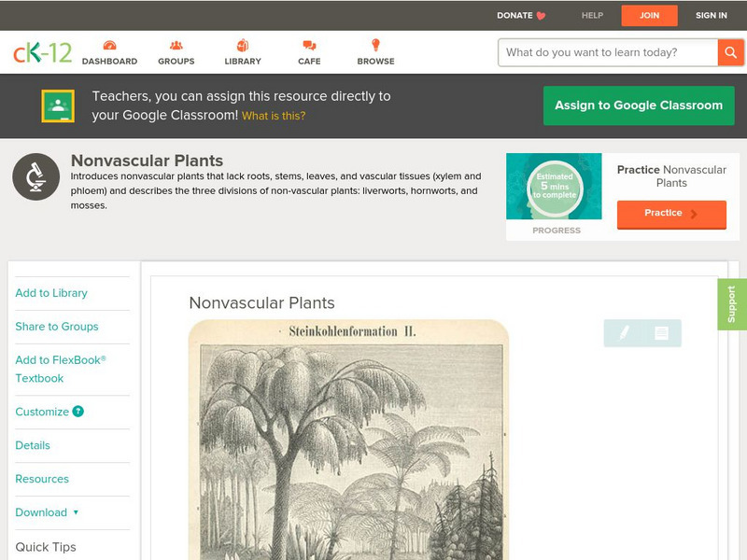Click the Steinkohlenformation II illustration
This screenshot has height=560, width=747.
tap(348, 440)
